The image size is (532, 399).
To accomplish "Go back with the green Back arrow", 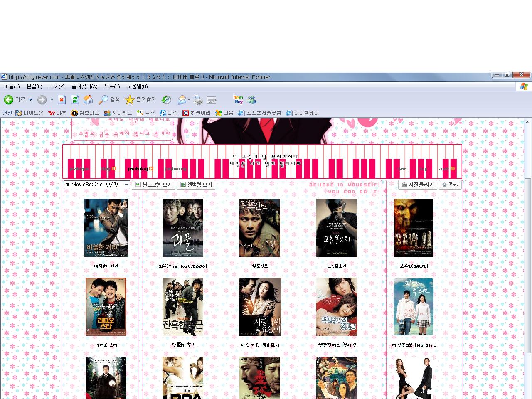I will point(15,100).
